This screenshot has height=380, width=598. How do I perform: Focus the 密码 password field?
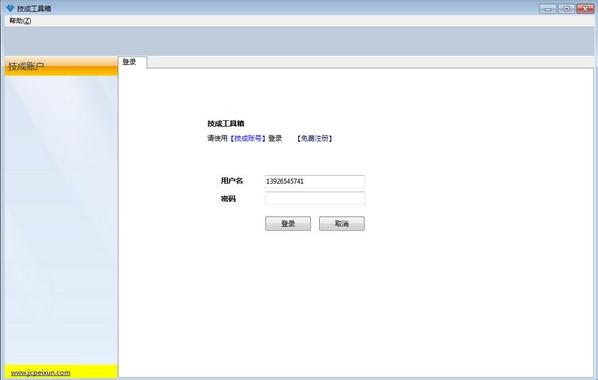point(315,198)
